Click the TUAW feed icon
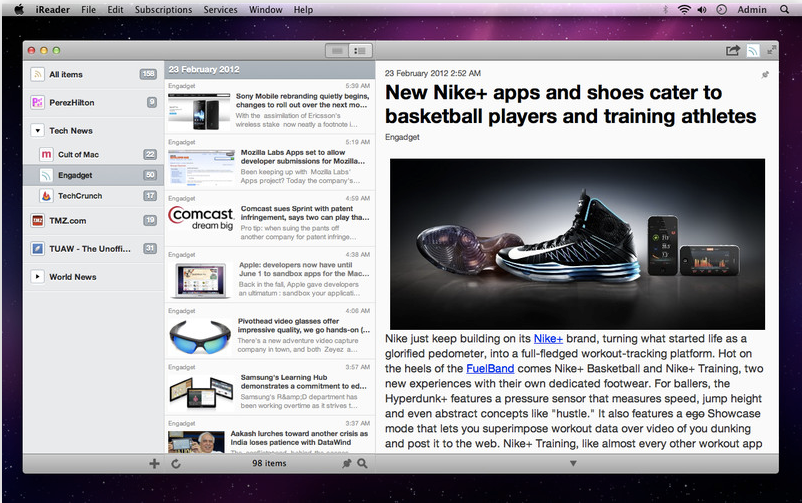Screen dimensions: 802x503 pyautogui.click(x=37, y=249)
